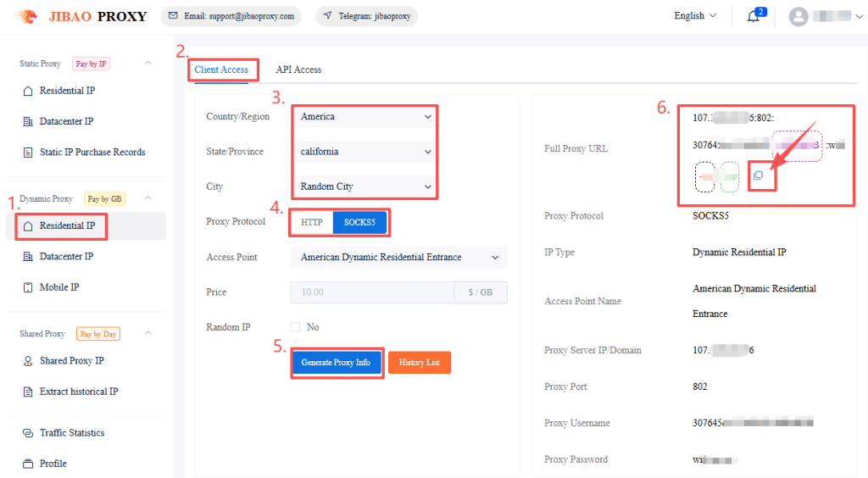
Task: Open the English language selector
Action: click(695, 16)
